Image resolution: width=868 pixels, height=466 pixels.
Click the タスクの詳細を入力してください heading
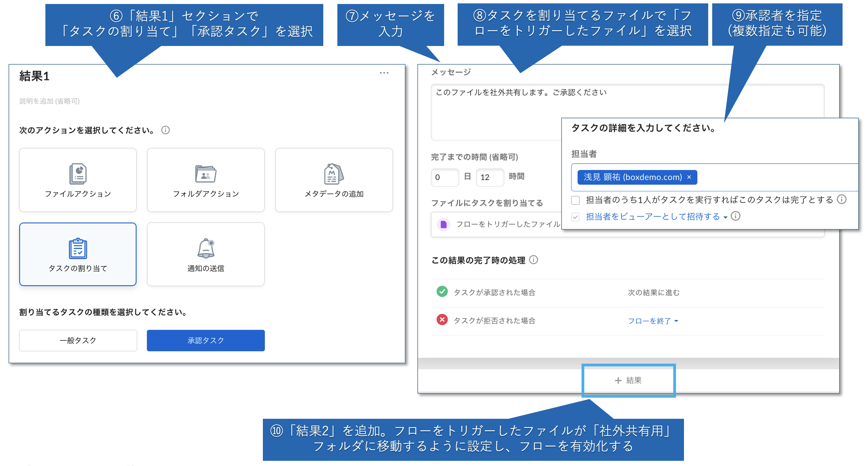point(643,128)
